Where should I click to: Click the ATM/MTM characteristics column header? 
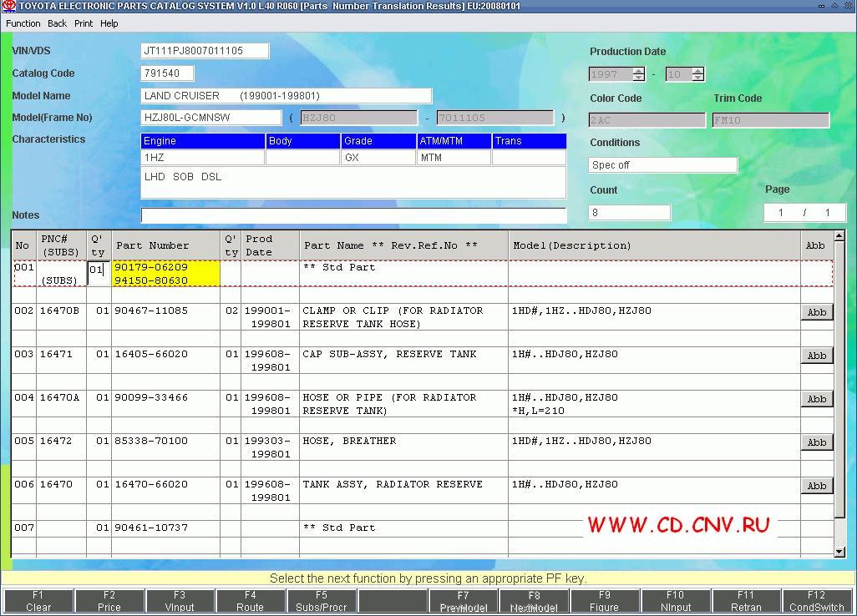coord(454,141)
